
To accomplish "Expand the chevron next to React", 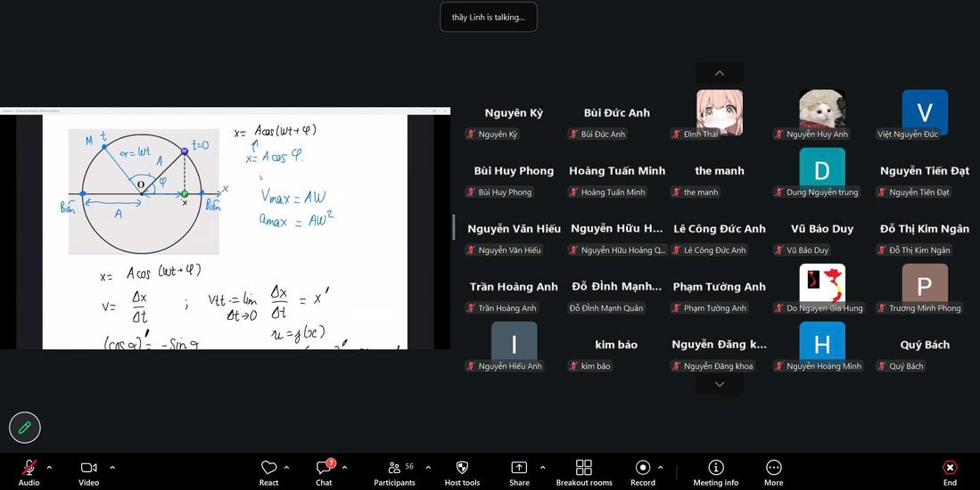I will coord(286,467).
